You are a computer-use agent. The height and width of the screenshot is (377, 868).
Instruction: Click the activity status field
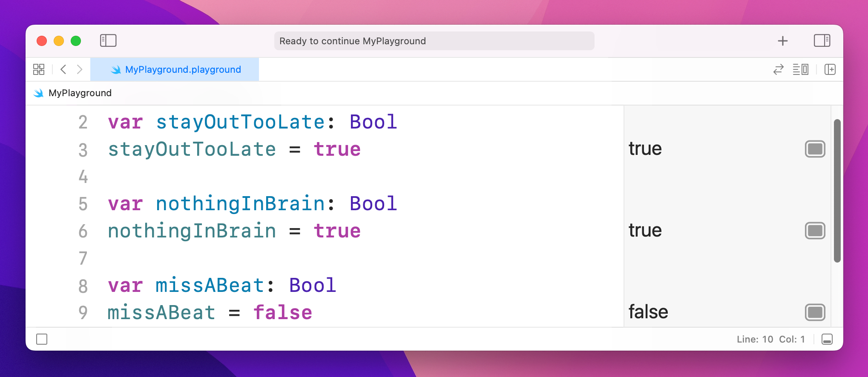tap(434, 41)
